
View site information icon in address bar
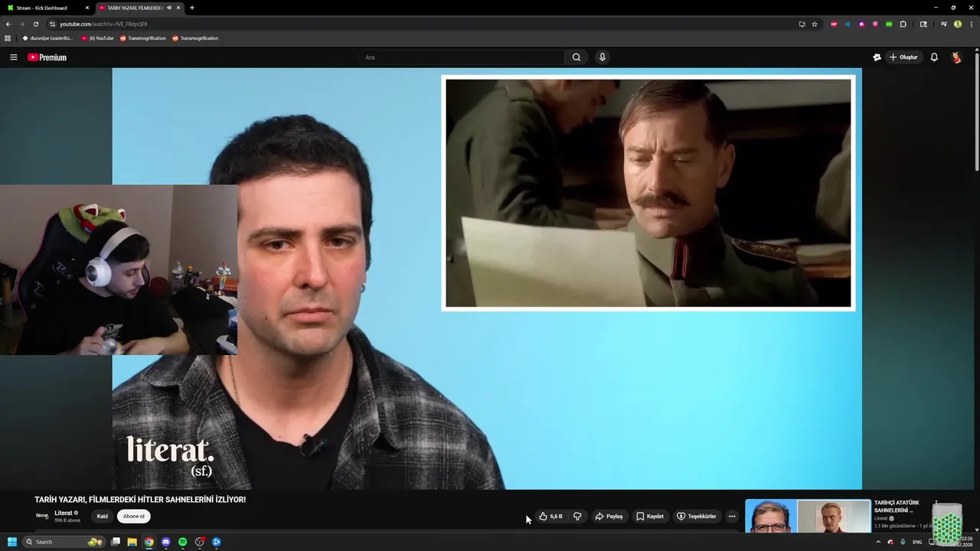(52, 24)
